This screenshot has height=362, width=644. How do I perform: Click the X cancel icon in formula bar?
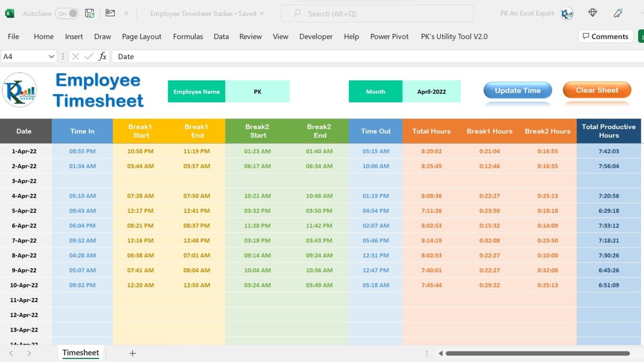click(x=75, y=56)
